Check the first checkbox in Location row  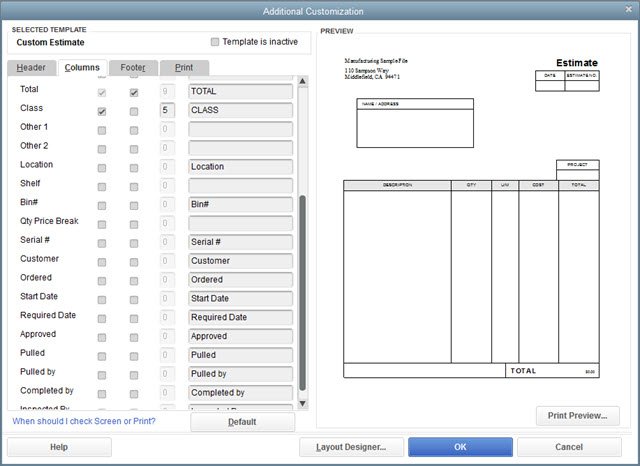tap(102, 167)
